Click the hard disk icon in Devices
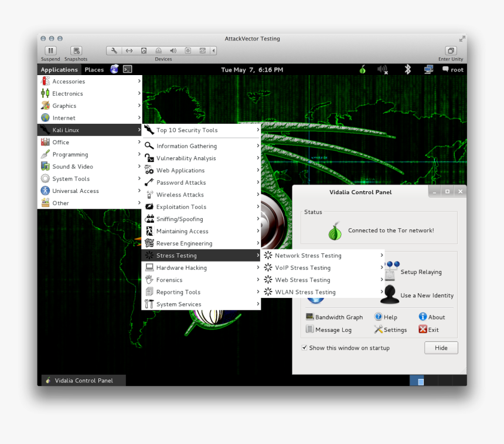 [144, 50]
